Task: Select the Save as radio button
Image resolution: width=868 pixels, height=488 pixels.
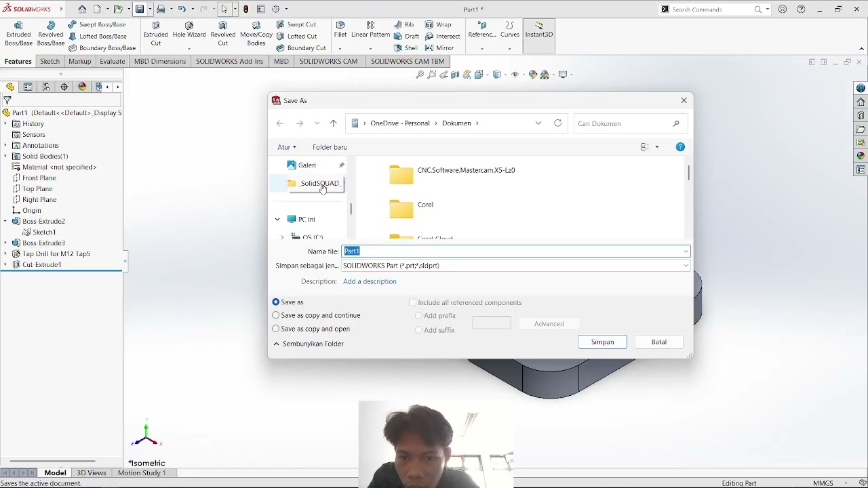Action: pos(276,302)
